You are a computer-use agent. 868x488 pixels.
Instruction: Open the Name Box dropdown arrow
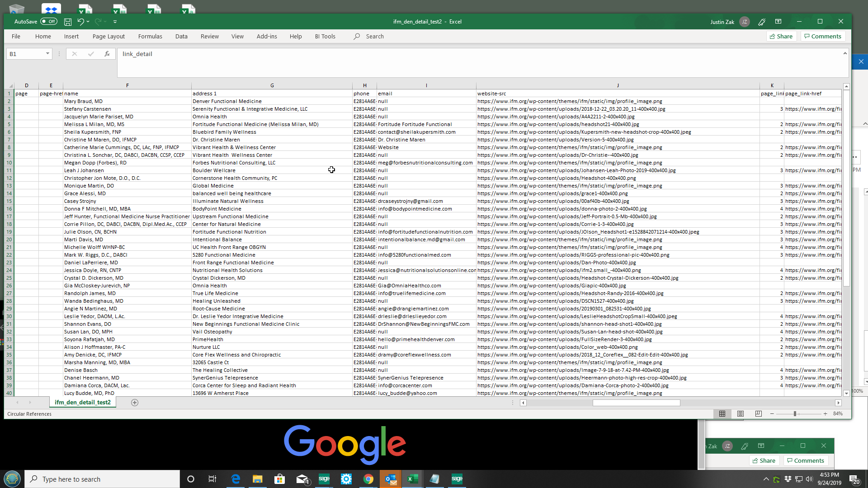pyautogui.click(x=47, y=54)
